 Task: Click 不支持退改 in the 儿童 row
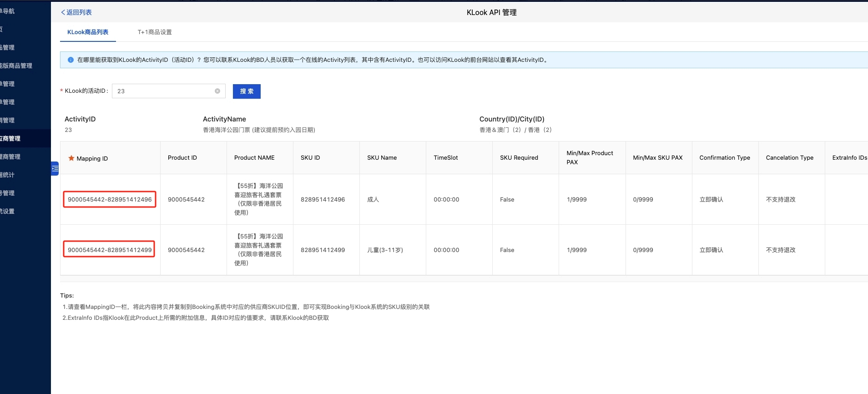point(781,250)
